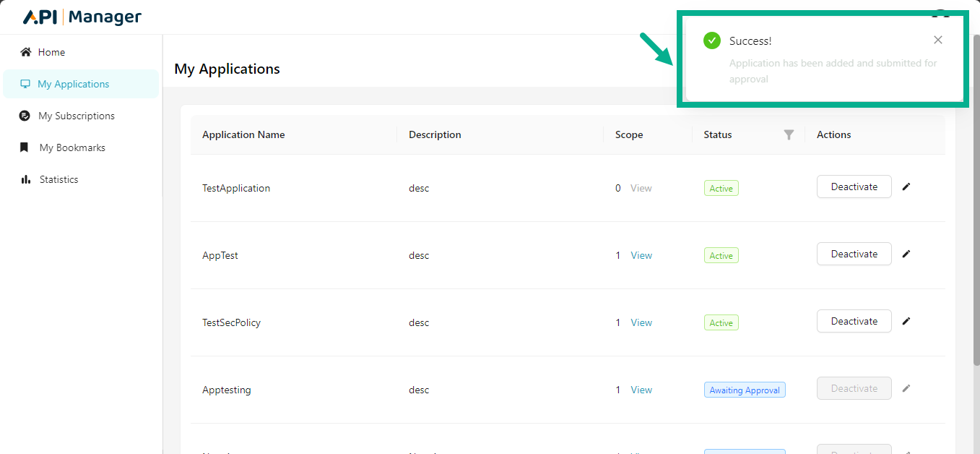
Task: Go to My Subscriptions page
Action: click(x=76, y=116)
